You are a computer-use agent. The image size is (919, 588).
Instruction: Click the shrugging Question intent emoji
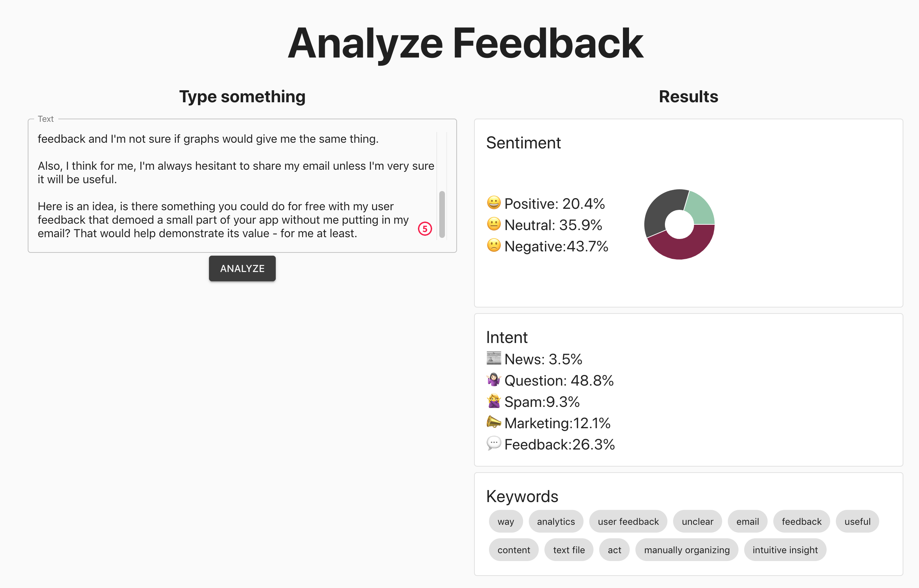click(x=493, y=380)
